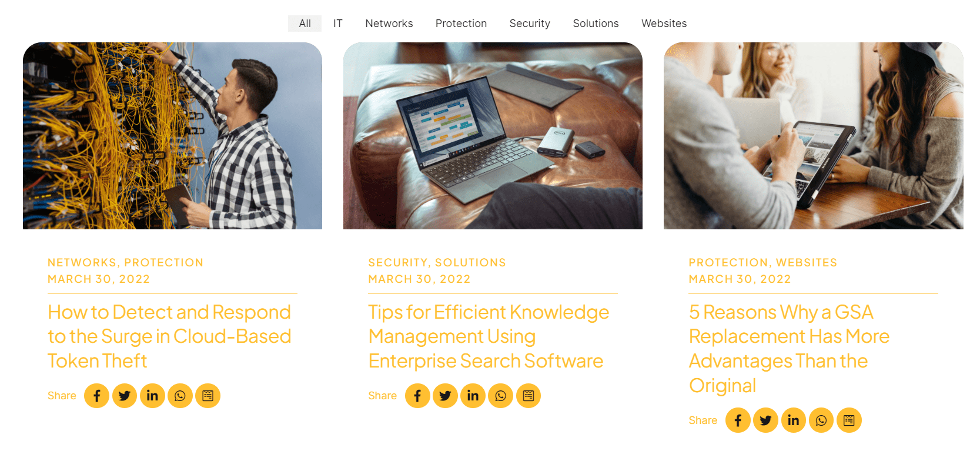This screenshot has width=980, height=451.
Task: Share the GSA Replacement article on Facebook
Action: [738, 420]
